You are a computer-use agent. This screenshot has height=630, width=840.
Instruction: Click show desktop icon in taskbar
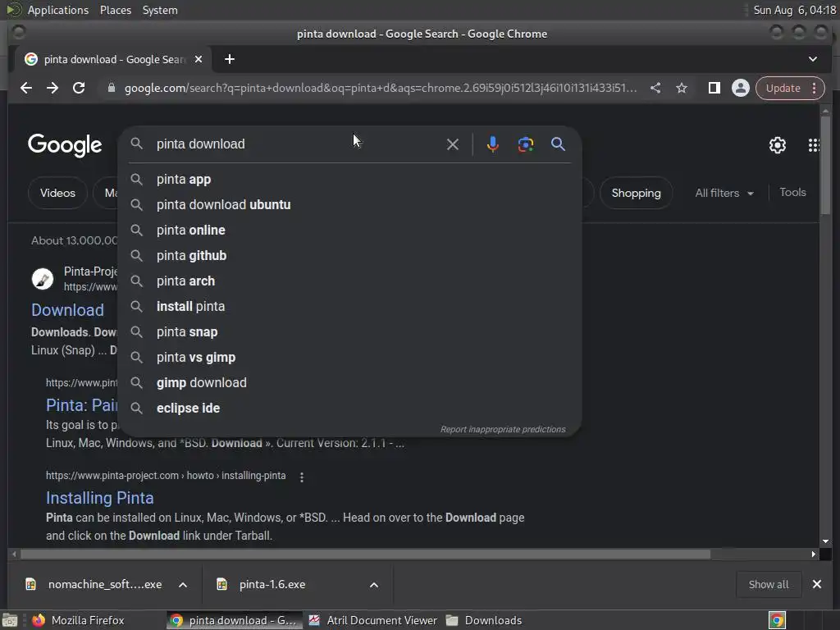tap(10, 620)
